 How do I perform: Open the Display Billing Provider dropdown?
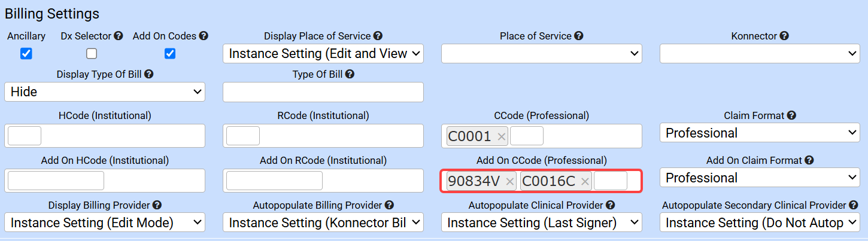point(105,223)
